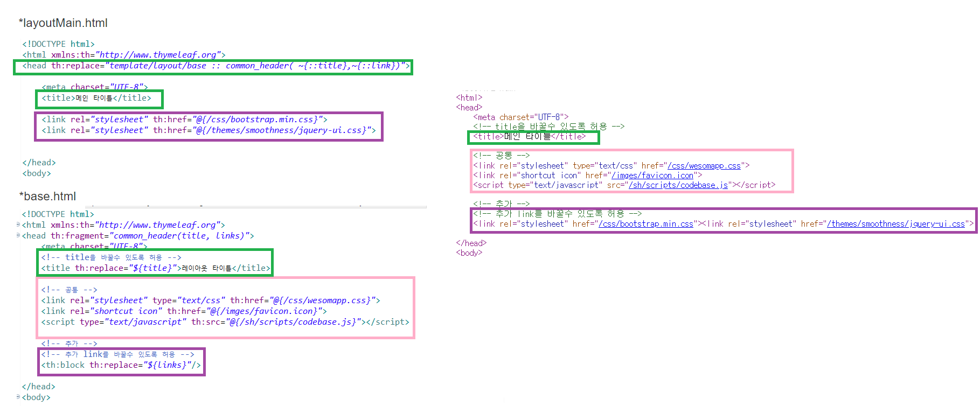Click the html xmlns:th line under layoutMain.html

(x=124, y=55)
